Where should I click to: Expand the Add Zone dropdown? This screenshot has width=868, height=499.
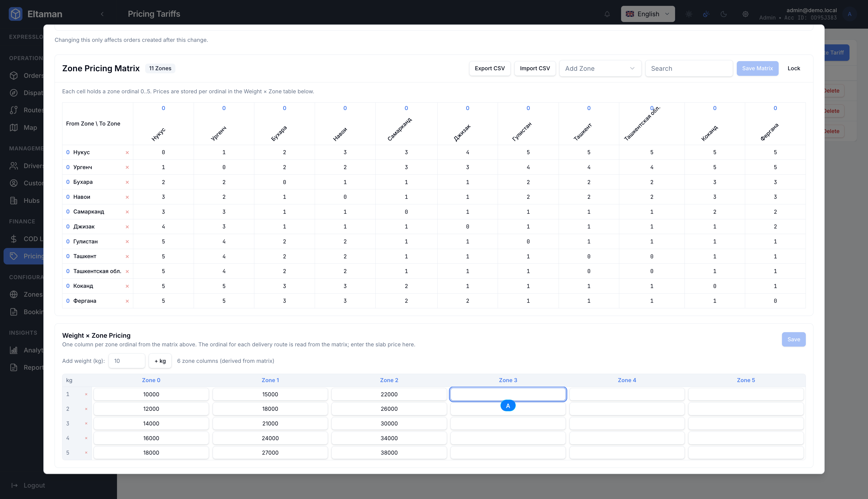click(600, 68)
